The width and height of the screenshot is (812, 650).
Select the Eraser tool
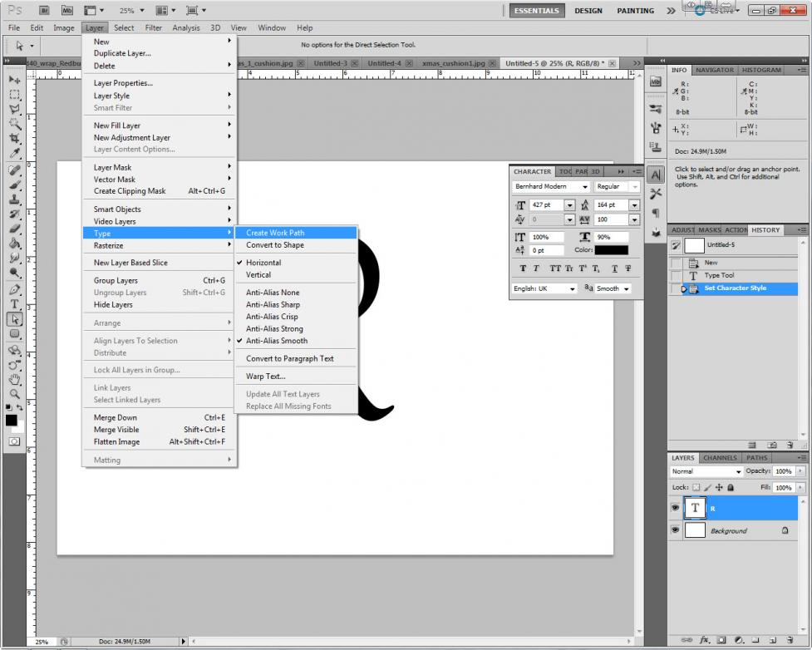14,229
